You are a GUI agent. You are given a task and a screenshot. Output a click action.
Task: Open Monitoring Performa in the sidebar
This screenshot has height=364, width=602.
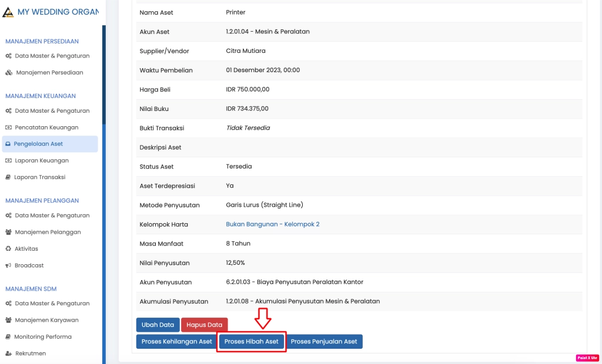[x=42, y=337]
